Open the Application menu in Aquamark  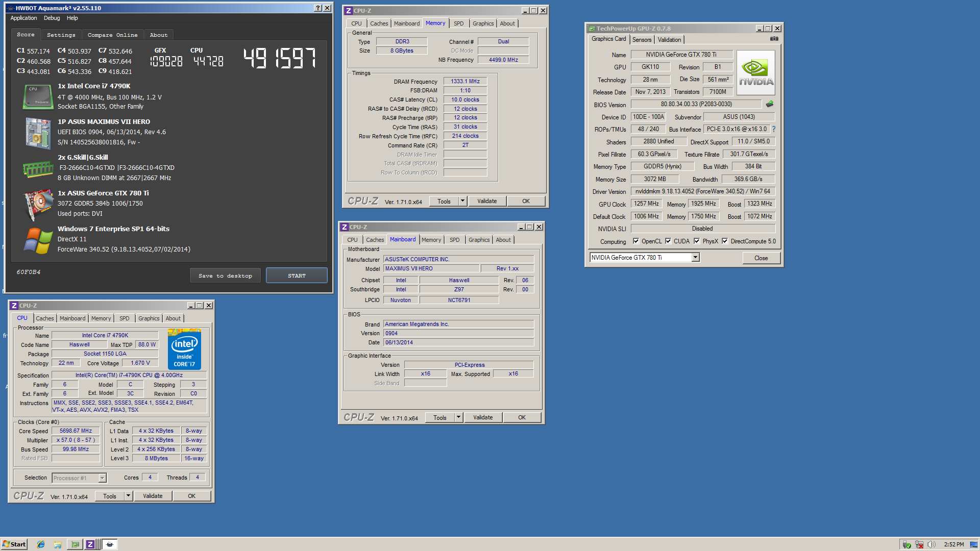(x=23, y=18)
